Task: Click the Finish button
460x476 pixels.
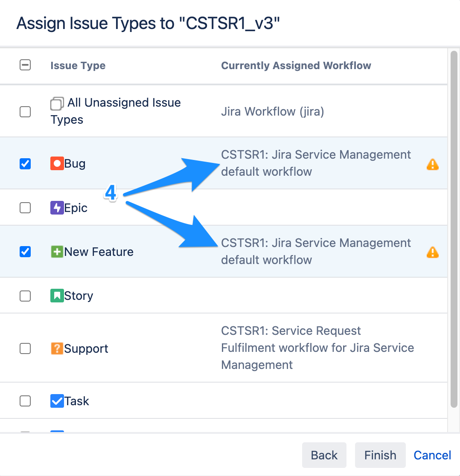Action: (x=380, y=455)
